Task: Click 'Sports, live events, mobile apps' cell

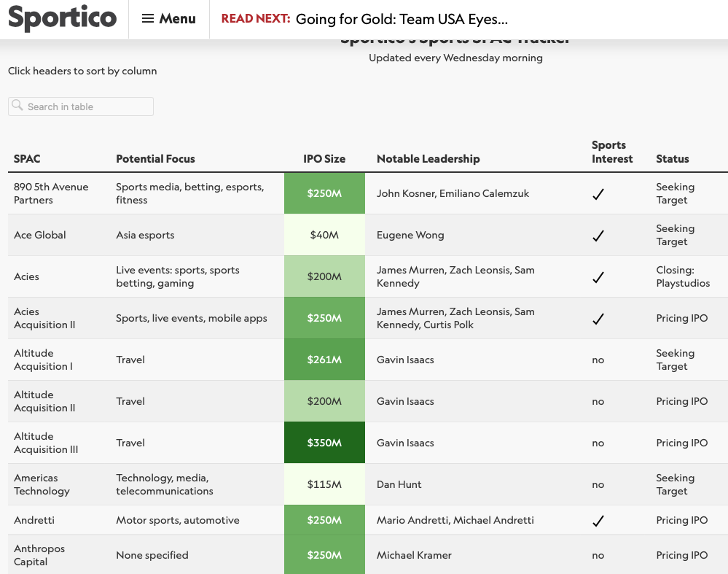Action: tap(192, 318)
